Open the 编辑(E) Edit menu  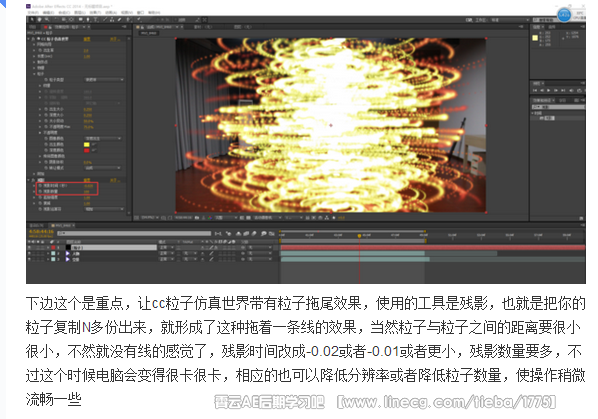(x=48, y=13)
